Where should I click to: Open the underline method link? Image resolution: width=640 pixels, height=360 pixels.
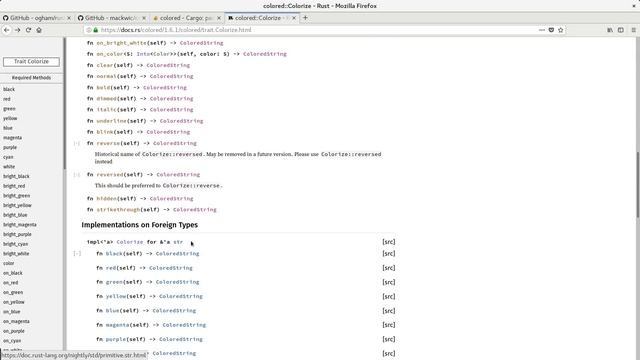(x=111, y=121)
